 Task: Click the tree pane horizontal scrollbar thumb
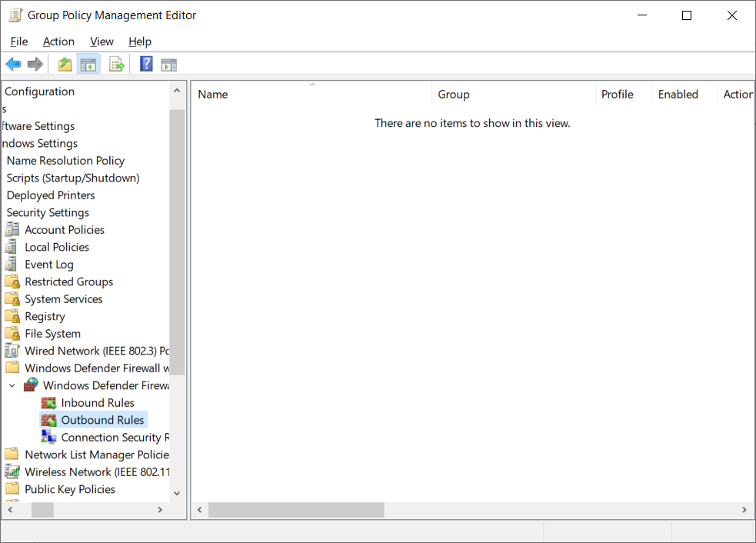click(42, 510)
